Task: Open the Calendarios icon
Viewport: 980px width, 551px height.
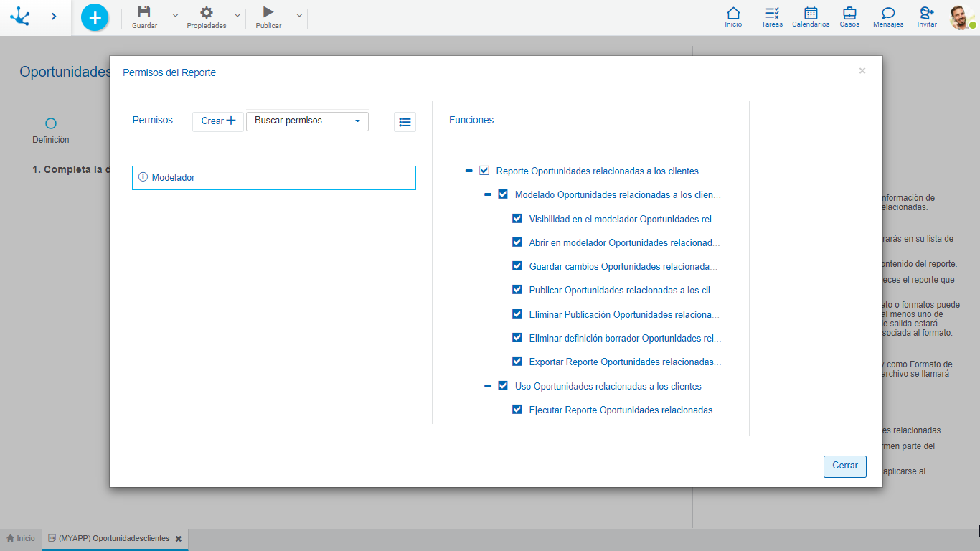Action: click(x=811, y=13)
